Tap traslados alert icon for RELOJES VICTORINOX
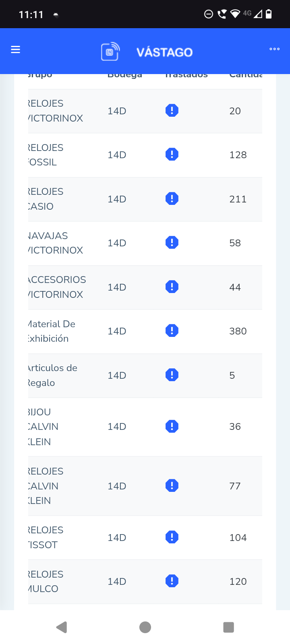Viewport: 290px width, 644px height. click(x=172, y=110)
